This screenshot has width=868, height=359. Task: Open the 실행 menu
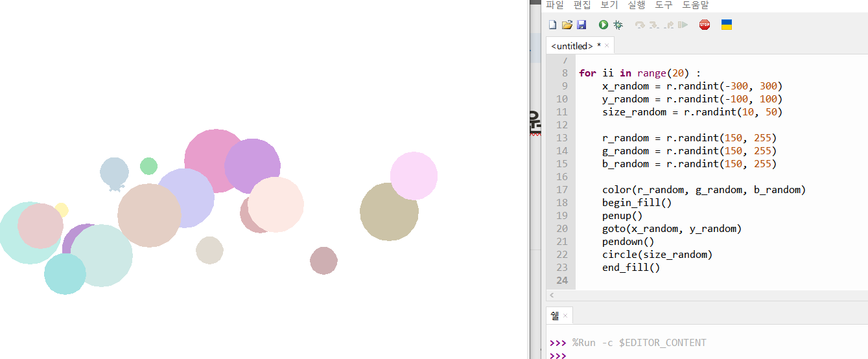coord(637,5)
